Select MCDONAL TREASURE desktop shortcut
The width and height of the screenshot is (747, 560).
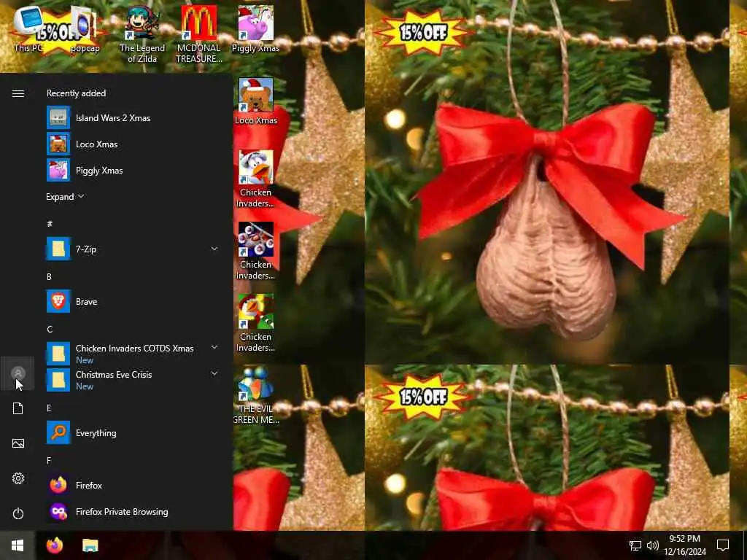tap(198, 34)
